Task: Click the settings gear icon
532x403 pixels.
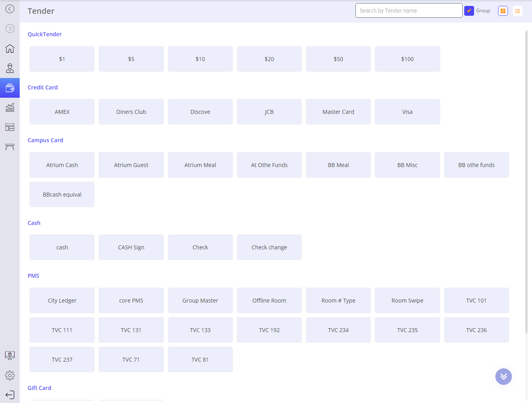Action: (x=10, y=375)
